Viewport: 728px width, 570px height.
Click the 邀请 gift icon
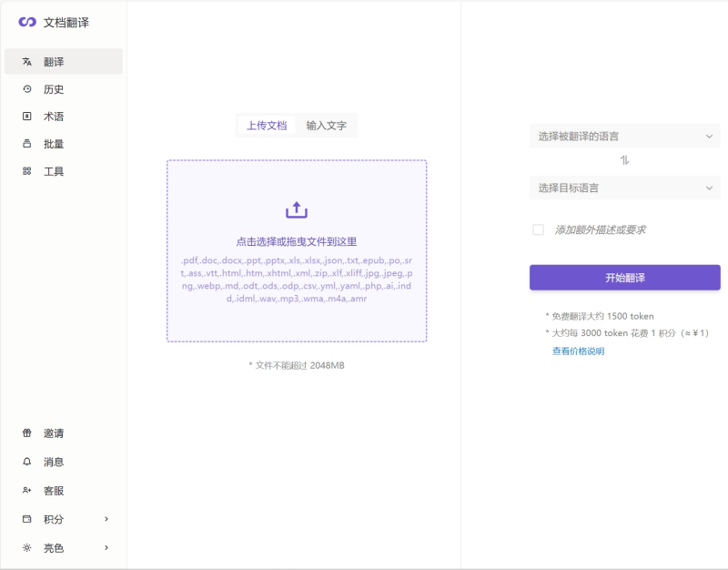27,433
